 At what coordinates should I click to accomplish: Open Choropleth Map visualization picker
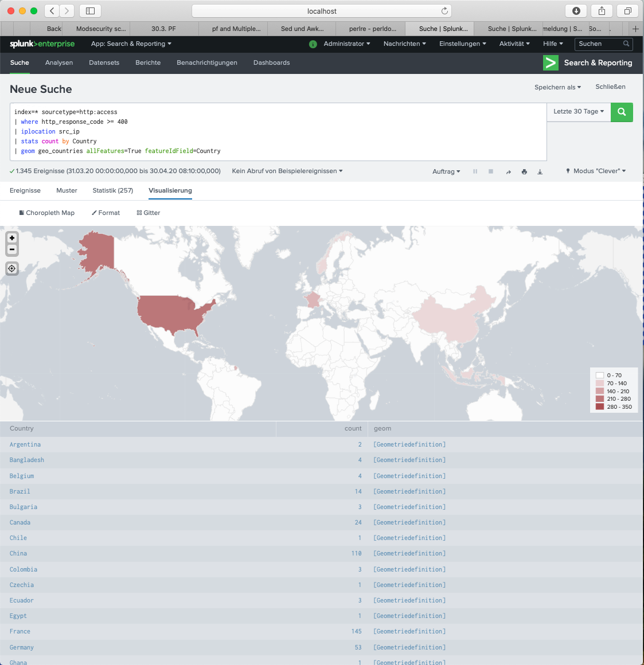click(47, 213)
